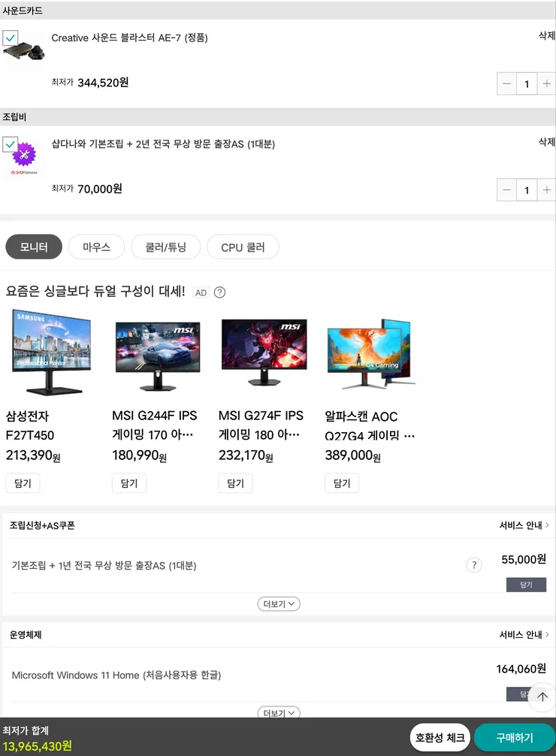Click the 구매하기 purchase button
The image size is (556, 756).
[x=515, y=737]
